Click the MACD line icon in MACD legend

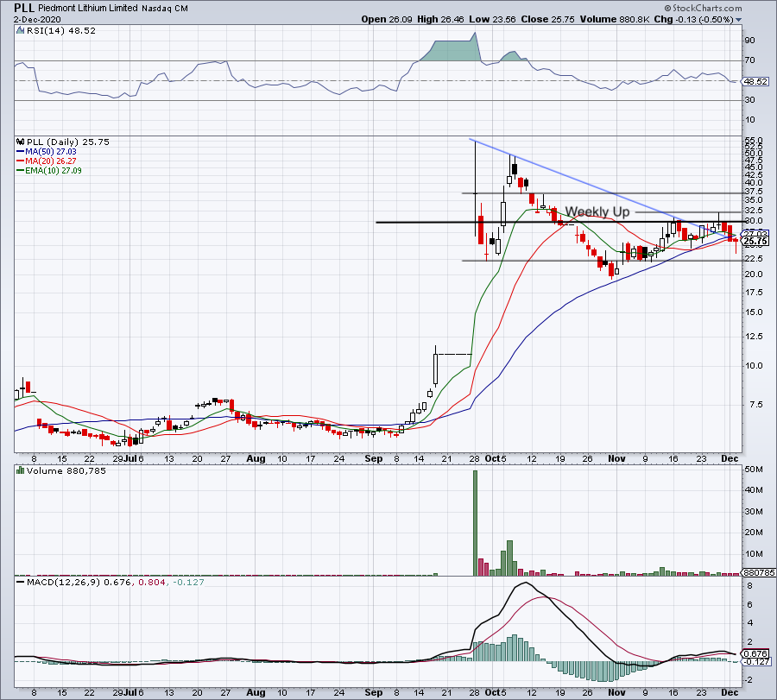tap(21, 582)
